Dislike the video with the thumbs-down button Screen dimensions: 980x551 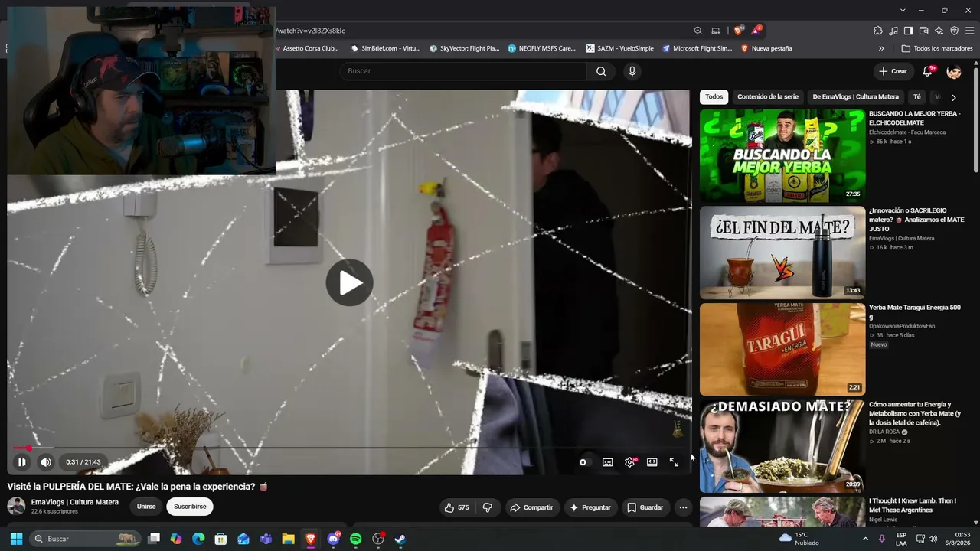tap(488, 507)
